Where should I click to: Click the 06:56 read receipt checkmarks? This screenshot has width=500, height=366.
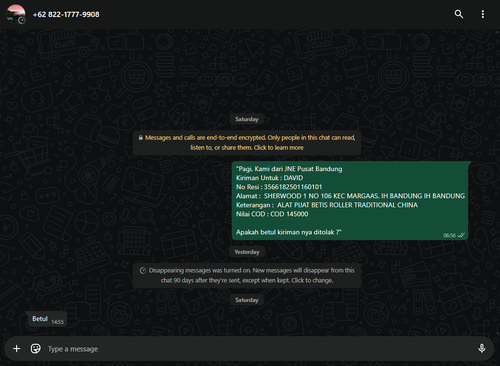coord(461,235)
